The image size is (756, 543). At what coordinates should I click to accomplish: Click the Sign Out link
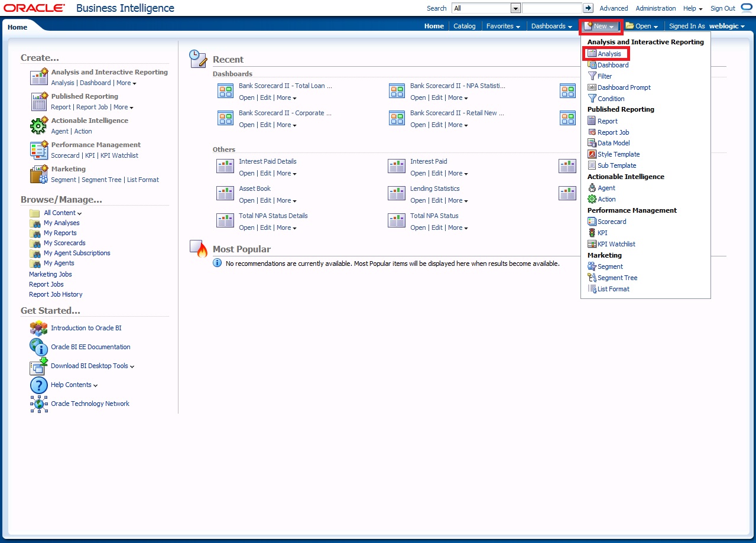723,8
